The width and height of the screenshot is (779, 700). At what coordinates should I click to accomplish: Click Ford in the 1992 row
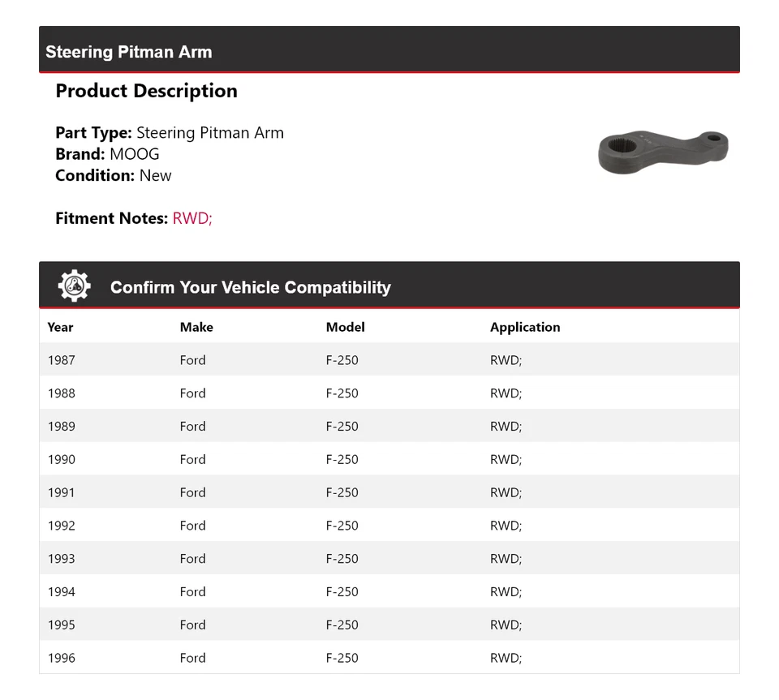(192, 526)
